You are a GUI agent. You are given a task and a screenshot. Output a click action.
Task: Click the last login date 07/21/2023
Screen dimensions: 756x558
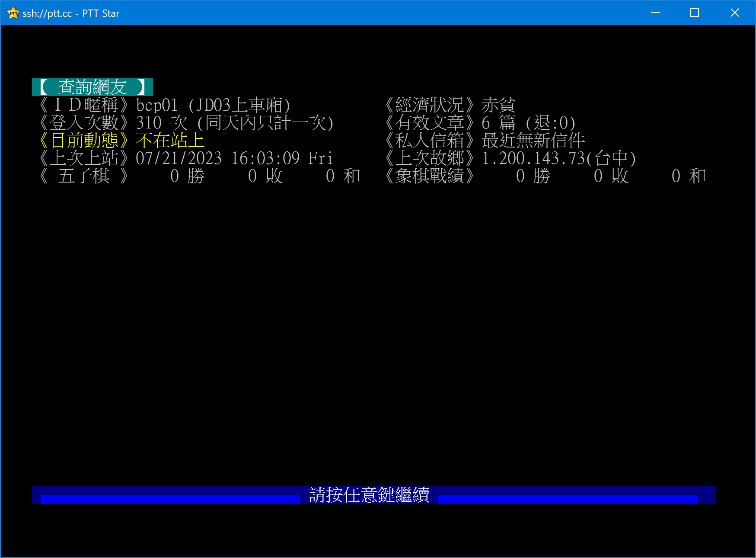(179, 158)
